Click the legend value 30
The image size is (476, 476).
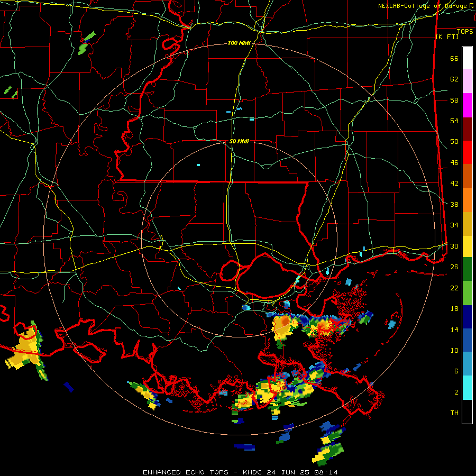(454, 246)
